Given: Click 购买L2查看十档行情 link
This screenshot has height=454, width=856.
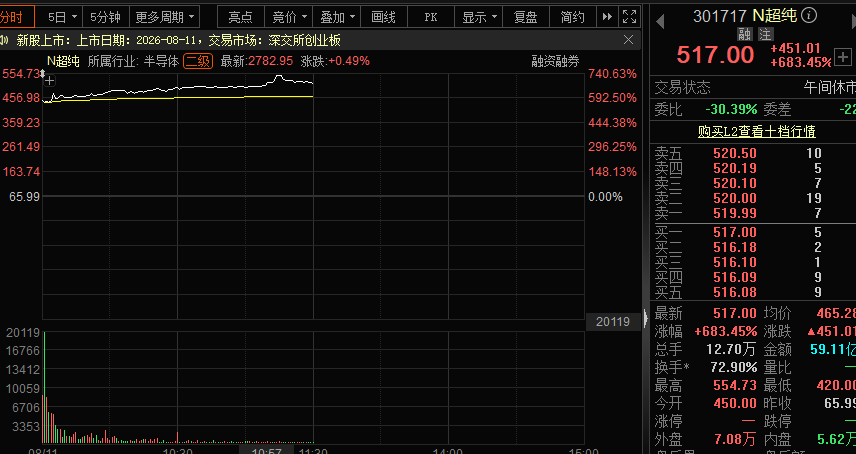Looking at the screenshot, I should tap(757, 132).
